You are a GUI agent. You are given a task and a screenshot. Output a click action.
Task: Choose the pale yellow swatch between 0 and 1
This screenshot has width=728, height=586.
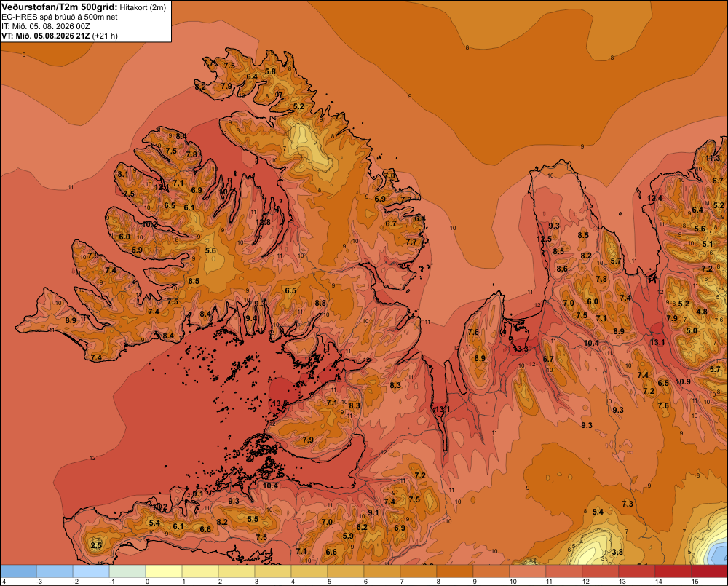(x=164, y=571)
